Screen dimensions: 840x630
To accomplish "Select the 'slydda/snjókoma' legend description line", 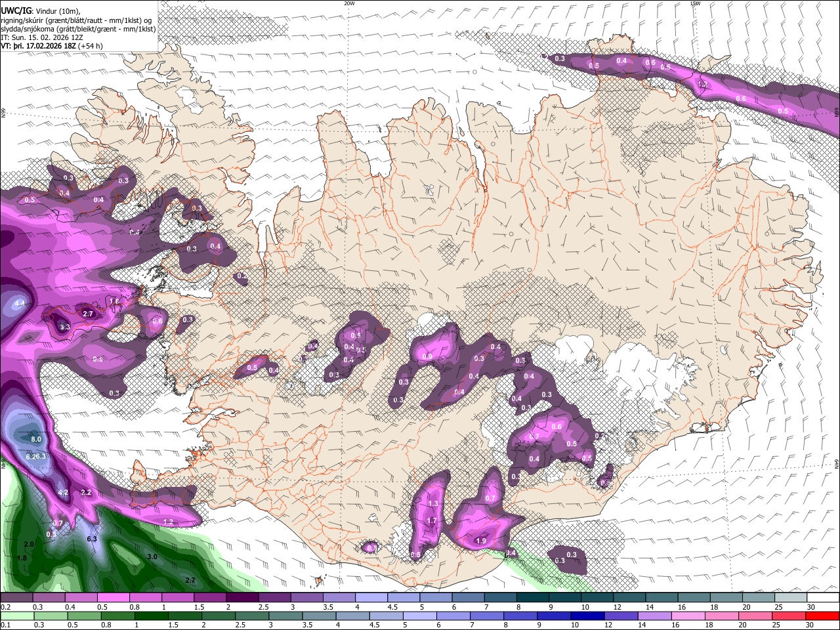I will coord(78,29).
